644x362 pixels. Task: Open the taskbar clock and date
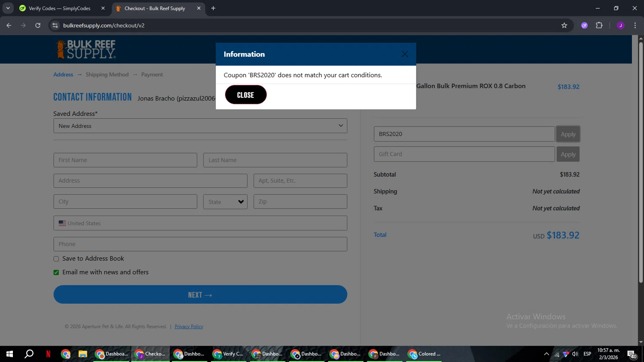[x=608, y=354]
